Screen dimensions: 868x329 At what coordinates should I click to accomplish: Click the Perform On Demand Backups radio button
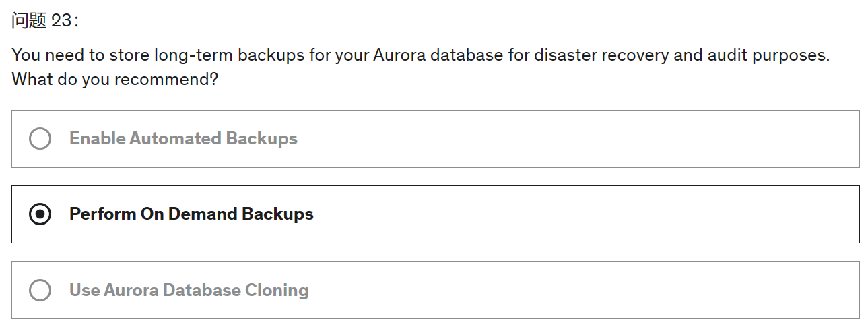[x=40, y=214]
